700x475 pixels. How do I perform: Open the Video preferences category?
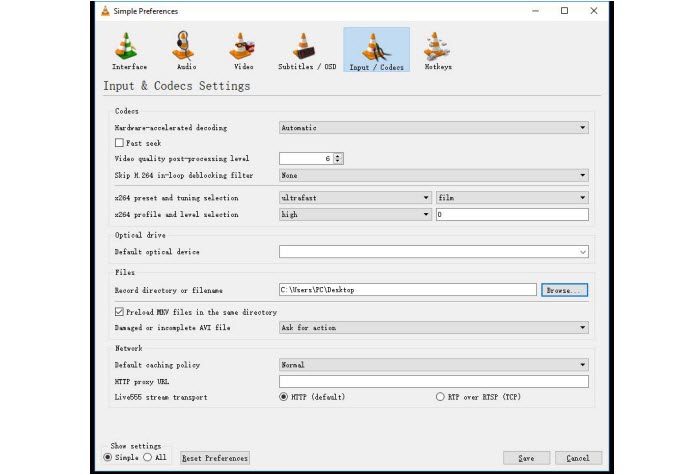[243, 50]
